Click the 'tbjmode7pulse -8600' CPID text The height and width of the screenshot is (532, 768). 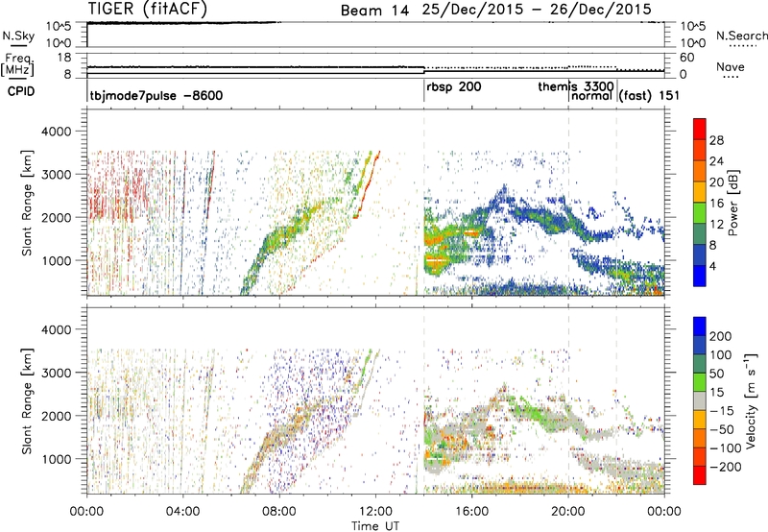tap(156, 95)
